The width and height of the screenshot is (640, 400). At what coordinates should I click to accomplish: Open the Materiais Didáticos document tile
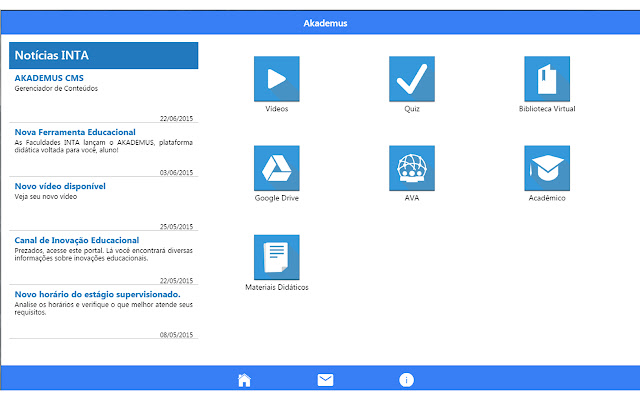click(x=277, y=257)
